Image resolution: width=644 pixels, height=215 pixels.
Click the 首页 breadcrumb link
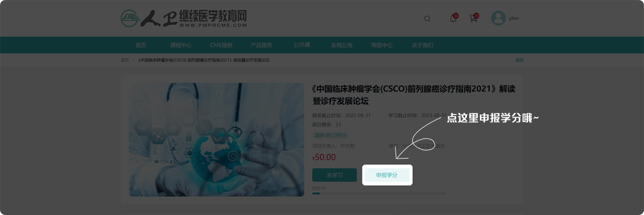[125, 60]
